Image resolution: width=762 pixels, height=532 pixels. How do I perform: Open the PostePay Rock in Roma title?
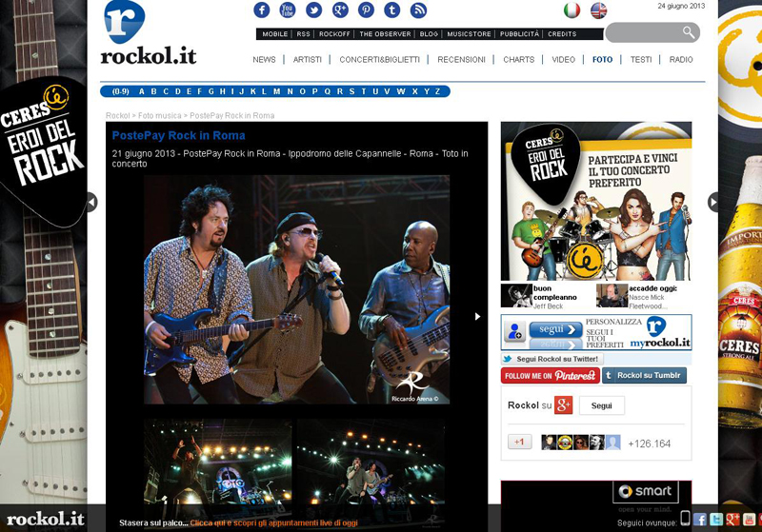(178, 135)
